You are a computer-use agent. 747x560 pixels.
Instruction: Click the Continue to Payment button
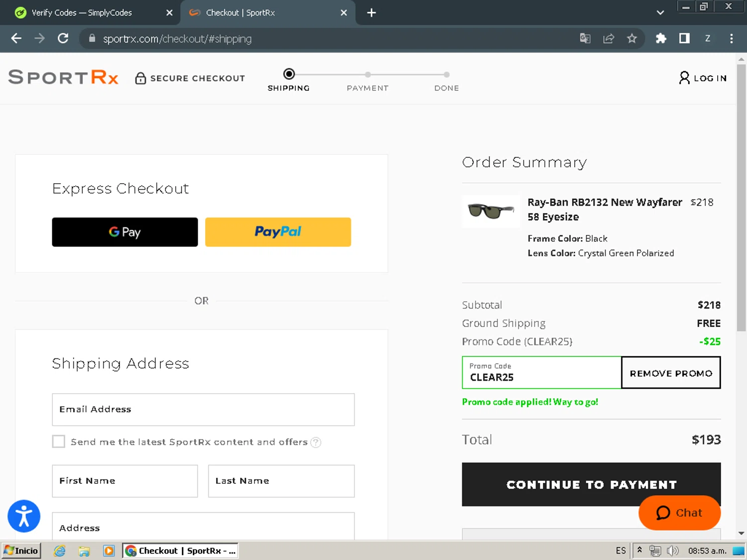(x=591, y=484)
